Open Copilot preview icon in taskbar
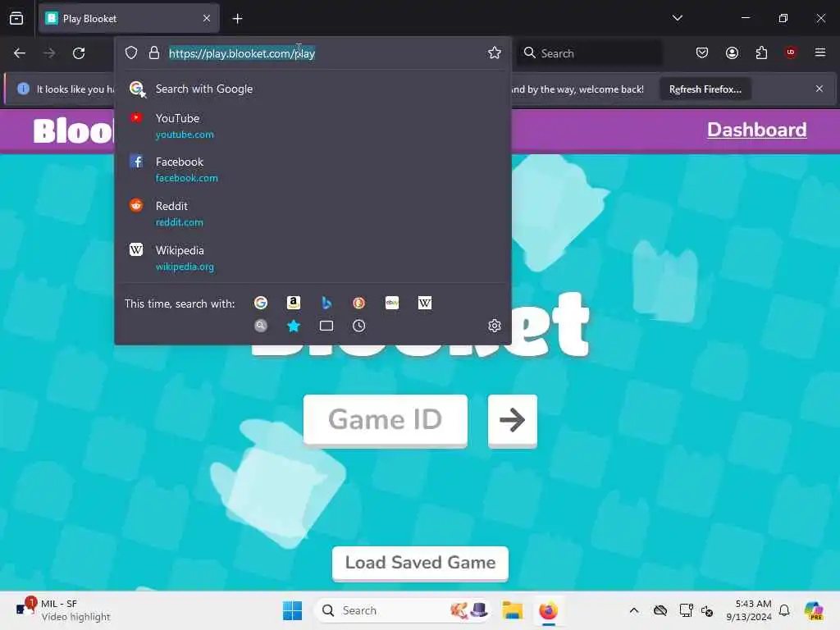 [x=814, y=610]
